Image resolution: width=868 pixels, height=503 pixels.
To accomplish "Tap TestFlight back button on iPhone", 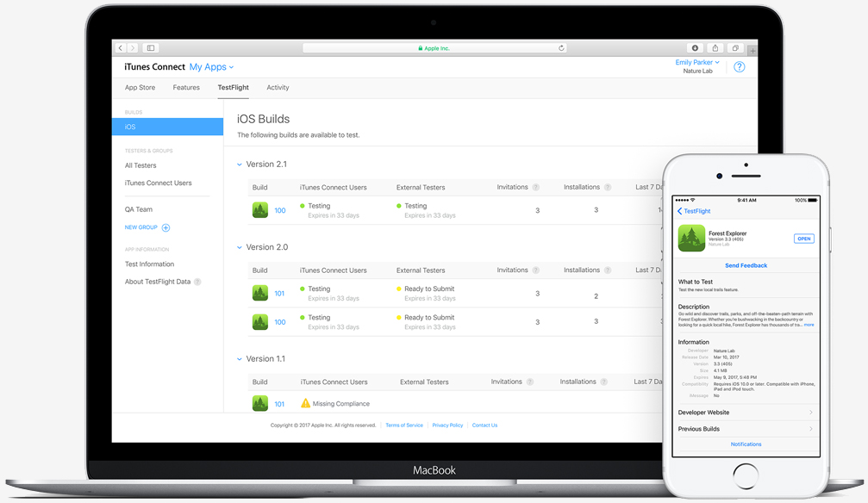I will tap(694, 211).
